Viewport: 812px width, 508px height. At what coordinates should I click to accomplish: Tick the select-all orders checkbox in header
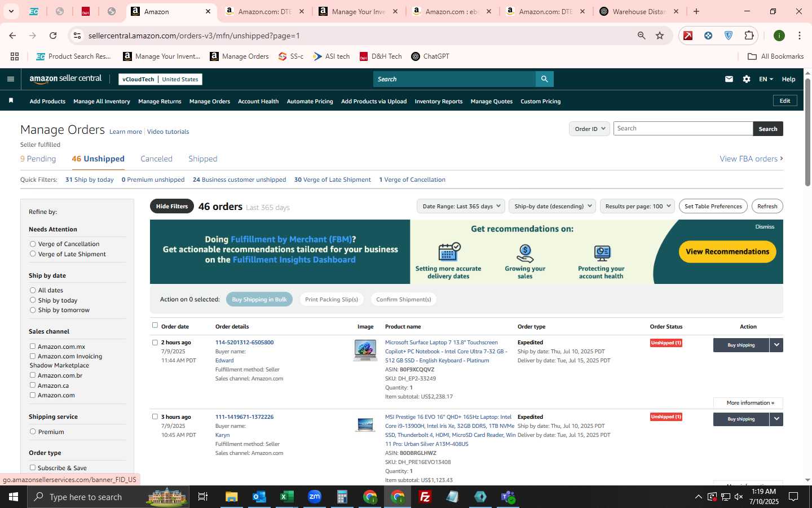click(x=155, y=325)
